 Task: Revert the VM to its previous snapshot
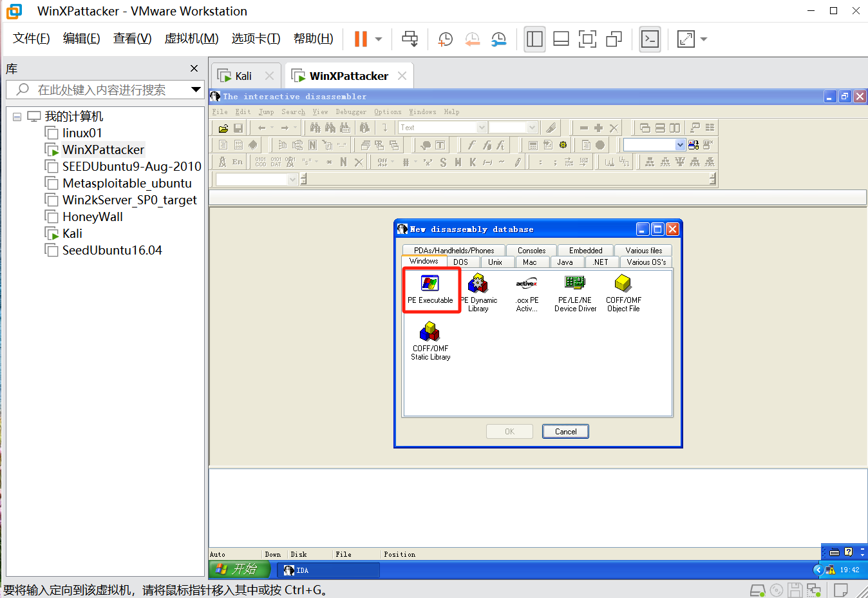click(472, 39)
